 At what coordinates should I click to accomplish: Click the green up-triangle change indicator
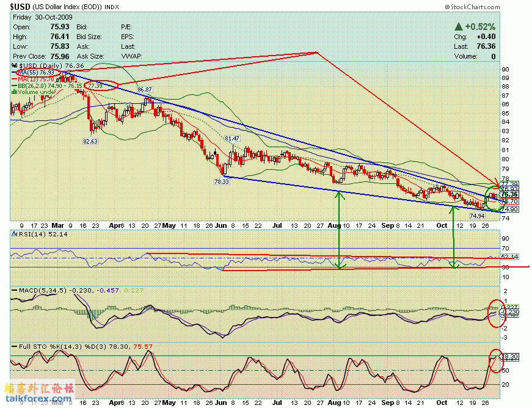pos(458,26)
